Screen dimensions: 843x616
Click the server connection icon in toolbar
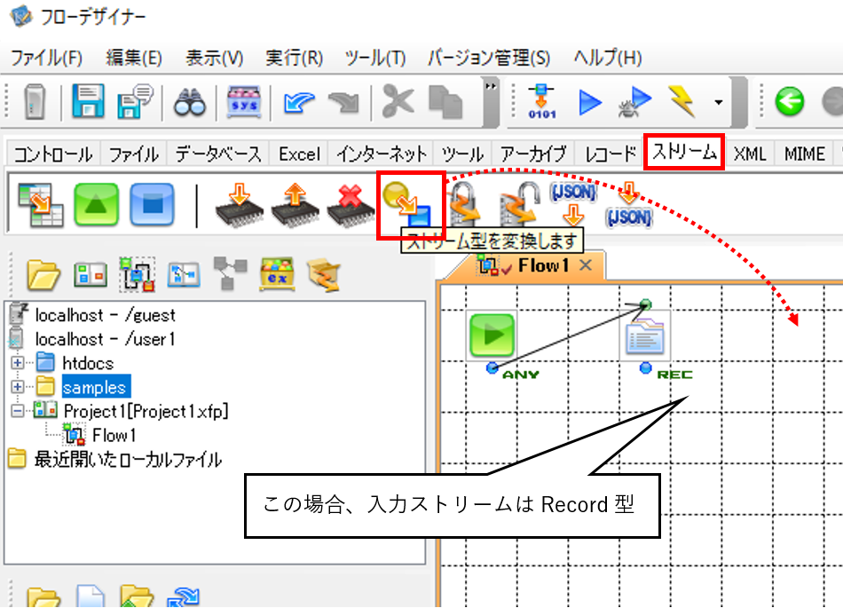35,102
